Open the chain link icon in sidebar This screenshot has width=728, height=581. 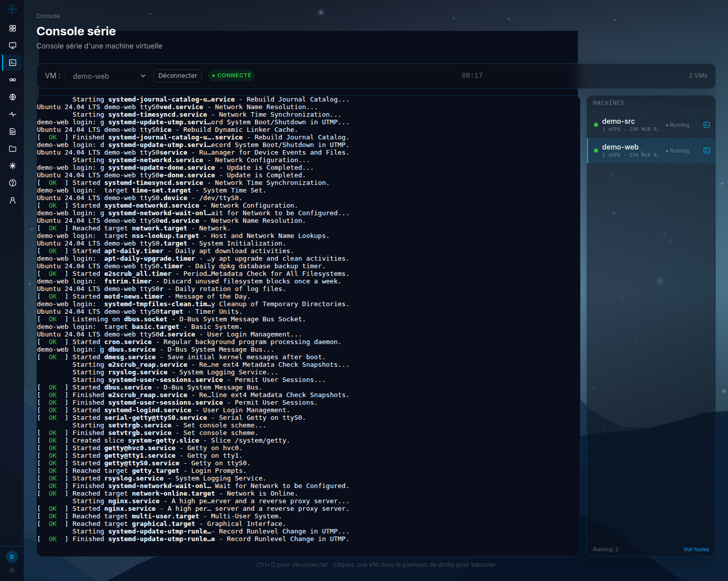click(13, 80)
